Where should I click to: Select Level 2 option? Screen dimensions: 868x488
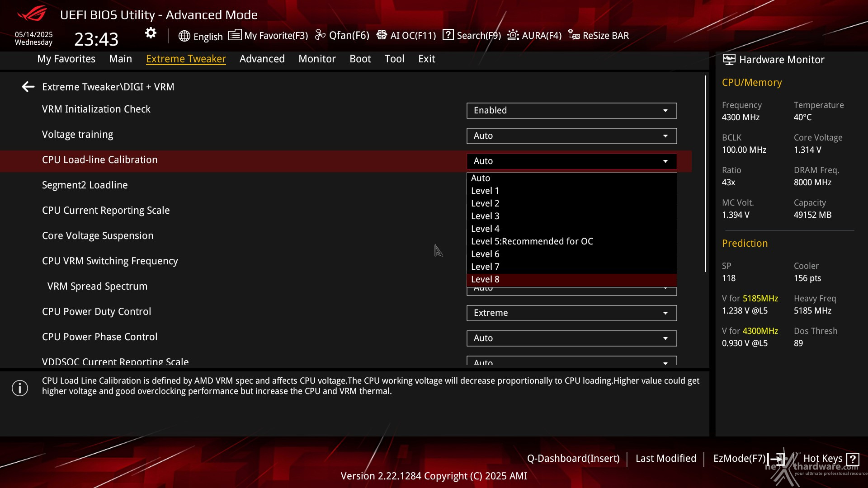point(571,204)
